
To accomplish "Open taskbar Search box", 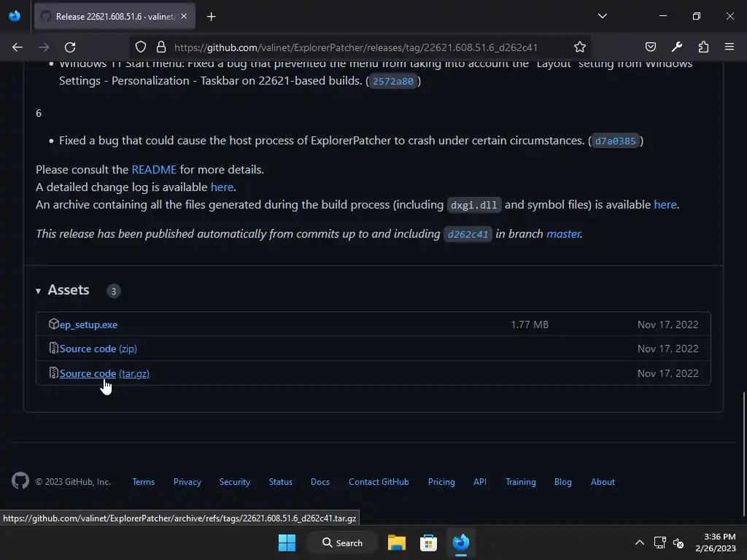I will (343, 542).
